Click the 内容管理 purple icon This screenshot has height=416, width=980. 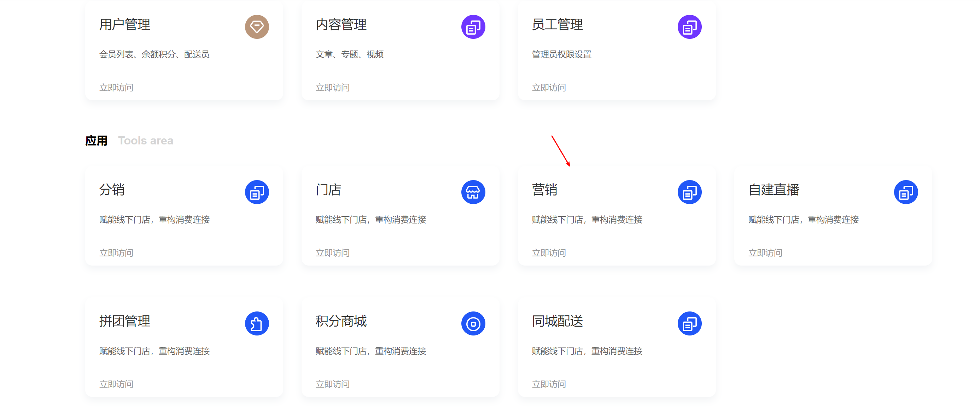click(x=473, y=27)
